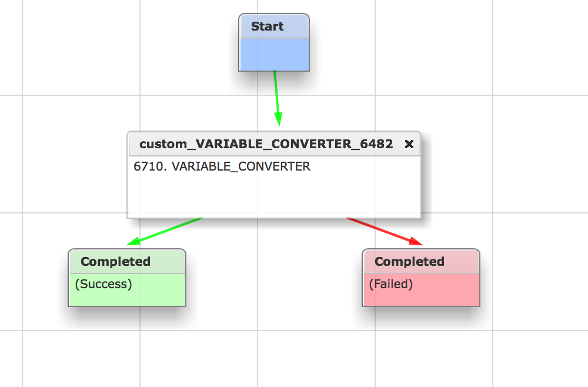588x387 pixels.
Task: Click the (Success) label
Action: [x=103, y=284]
